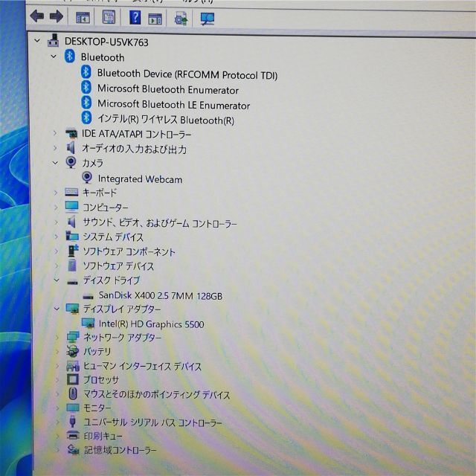Select the モニター category label
This screenshot has width=476, height=476.
click(x=97, y=408)
